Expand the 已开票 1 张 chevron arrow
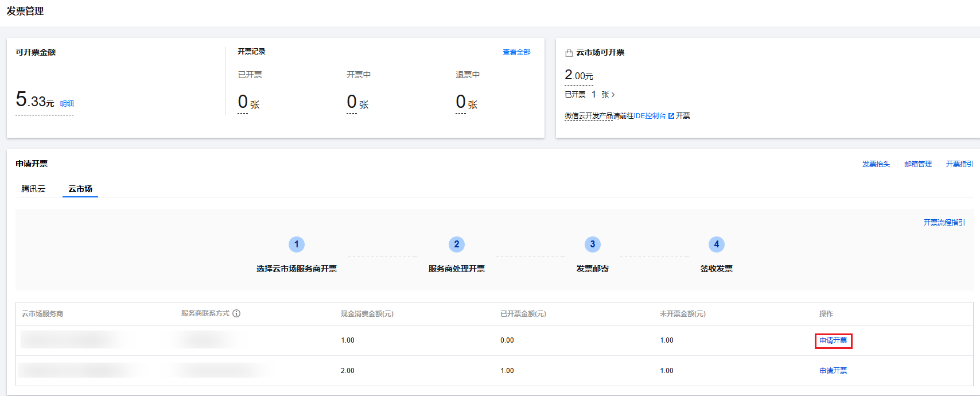 tap(613, 95)
